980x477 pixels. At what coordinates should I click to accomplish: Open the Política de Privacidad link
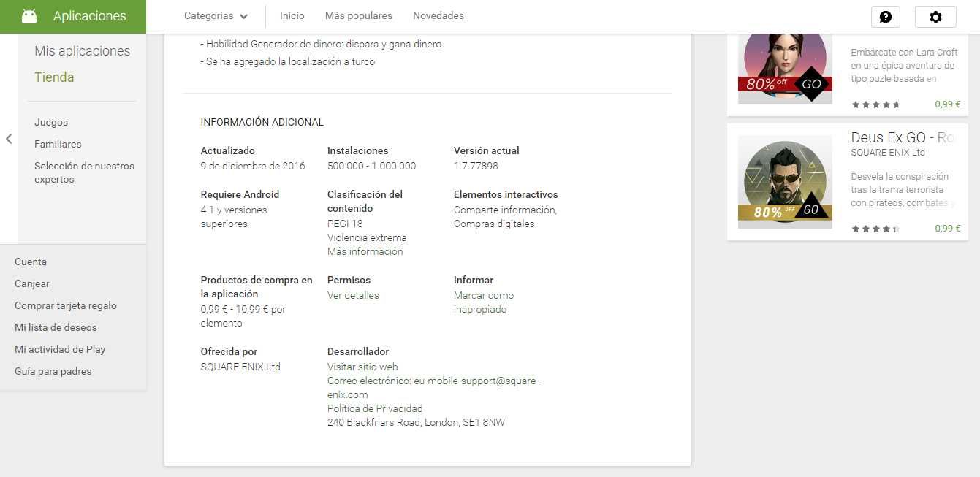pos(375,409)
